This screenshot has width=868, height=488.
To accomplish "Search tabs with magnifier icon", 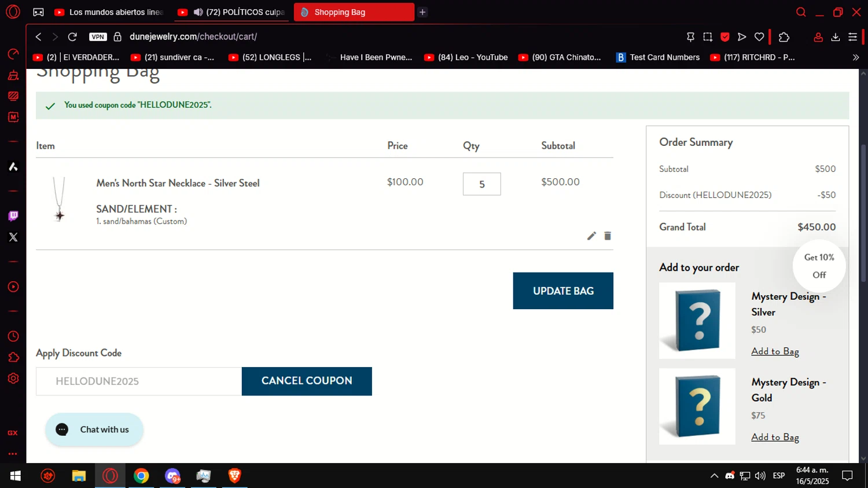I will pyautogui.click(x=801, y=12).
